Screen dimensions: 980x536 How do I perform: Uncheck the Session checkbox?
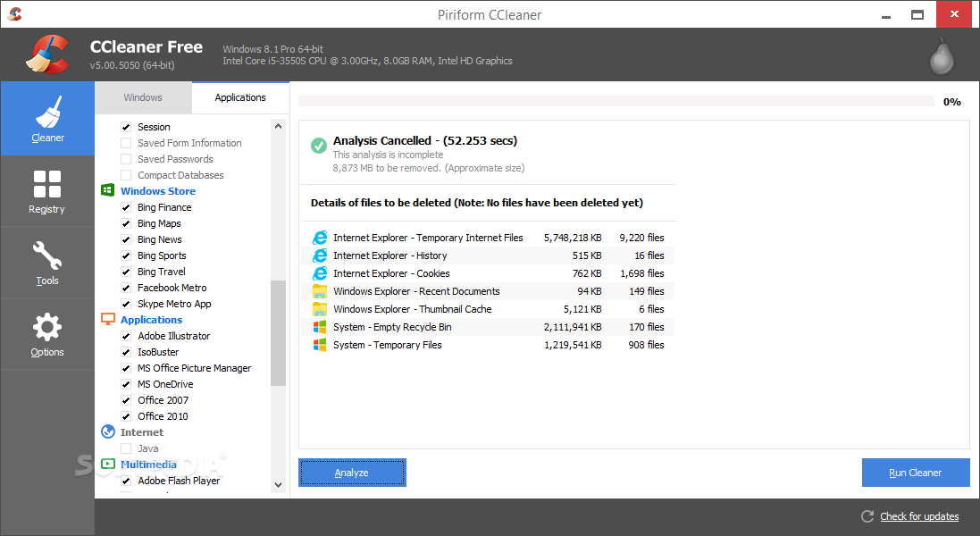point(126,127)
